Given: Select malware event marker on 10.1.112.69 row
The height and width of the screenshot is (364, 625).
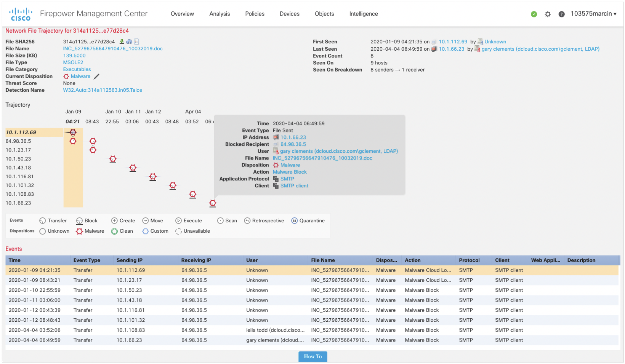Looking at the screenshot, I should tap(73, 133).
